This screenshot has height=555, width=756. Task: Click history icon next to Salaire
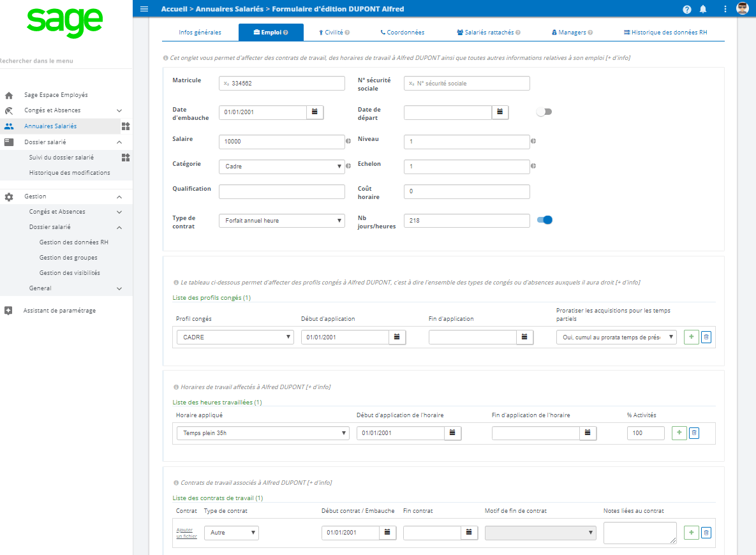click(x=348, y=141)
